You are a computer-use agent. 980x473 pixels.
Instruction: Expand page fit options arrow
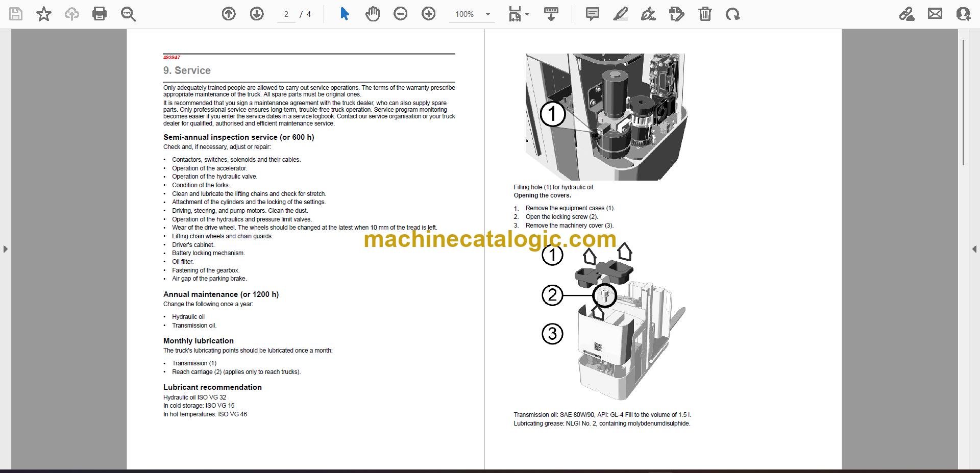tap(527, 14)
